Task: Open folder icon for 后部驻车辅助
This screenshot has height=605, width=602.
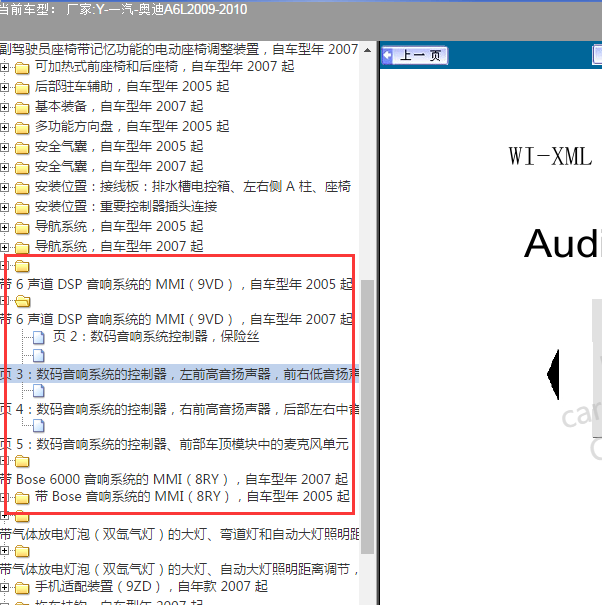Action: tap(22, 88)
